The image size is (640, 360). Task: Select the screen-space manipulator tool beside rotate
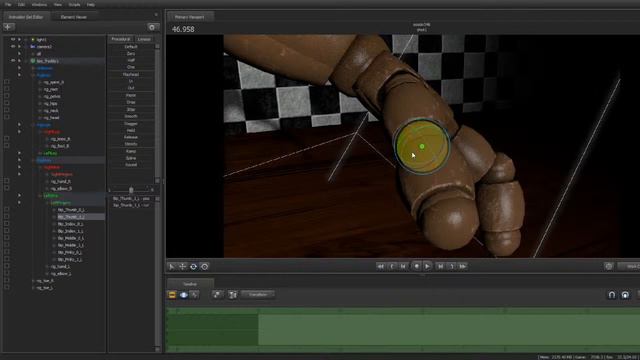205,267
